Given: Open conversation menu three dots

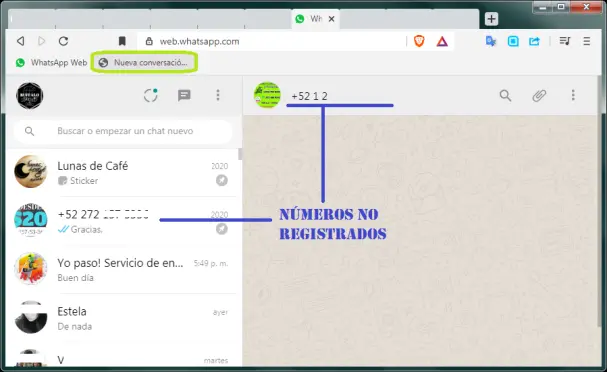Looking at the screenshot, I should 573,95.
